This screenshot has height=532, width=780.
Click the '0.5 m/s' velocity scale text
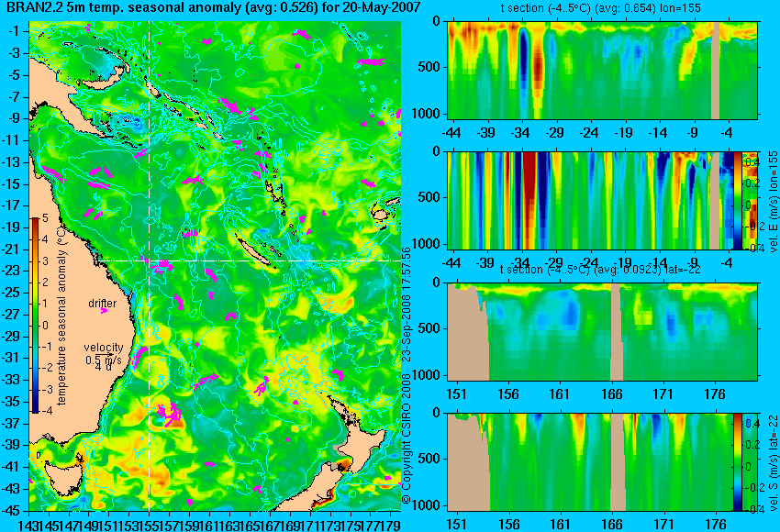(x=103, y=360)
